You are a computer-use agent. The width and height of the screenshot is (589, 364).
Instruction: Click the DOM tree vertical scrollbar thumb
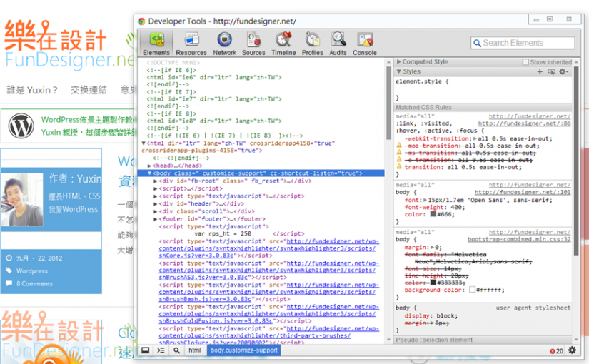388,102
